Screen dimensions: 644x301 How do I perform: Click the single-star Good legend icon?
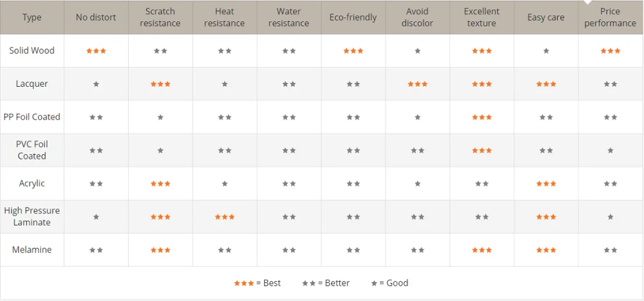point(374,283)
